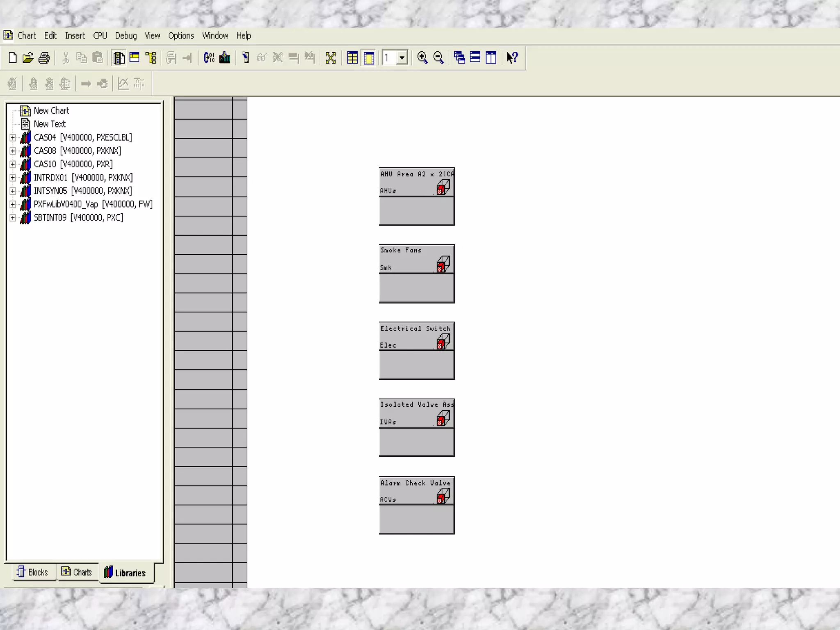The width and height of the screenshot is (840, 630).
Task: Click the Zoom In magnifier icon
Action: tap(422, 58)
